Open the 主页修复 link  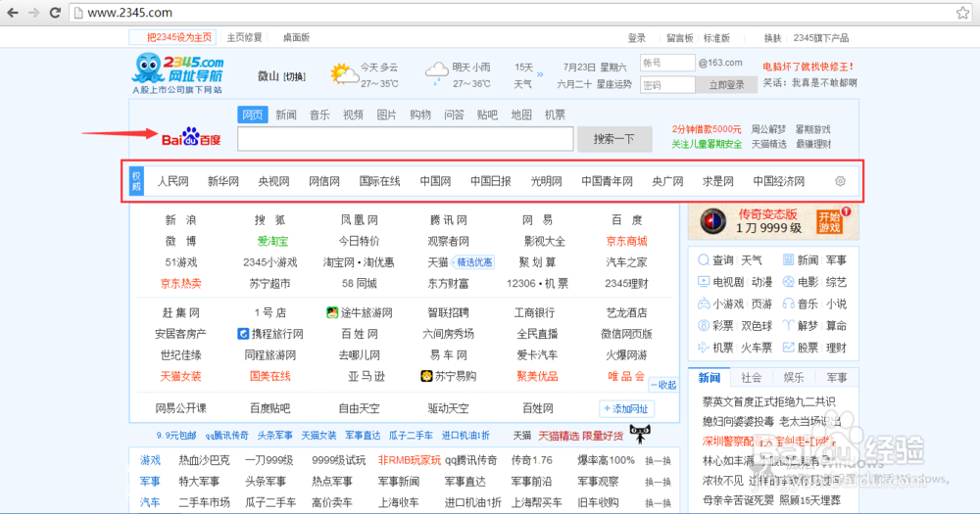pyautogui.click(x=244, y=37)
